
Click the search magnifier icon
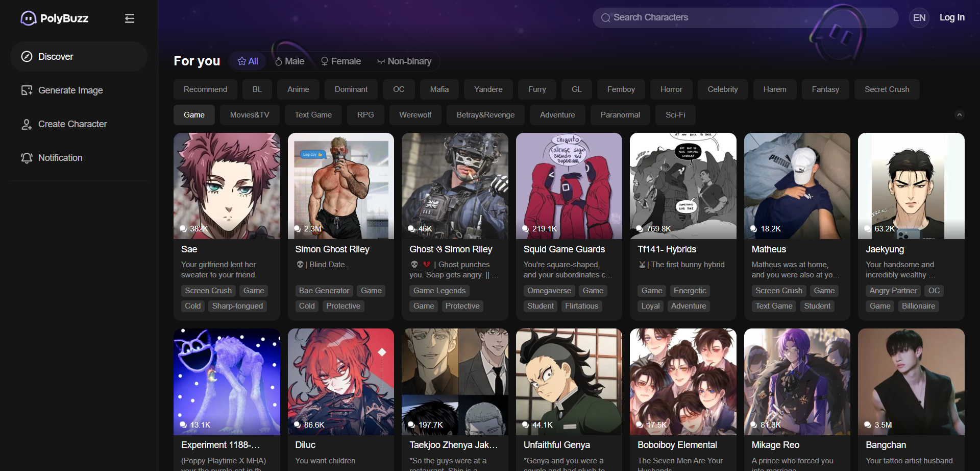point(606,18)
